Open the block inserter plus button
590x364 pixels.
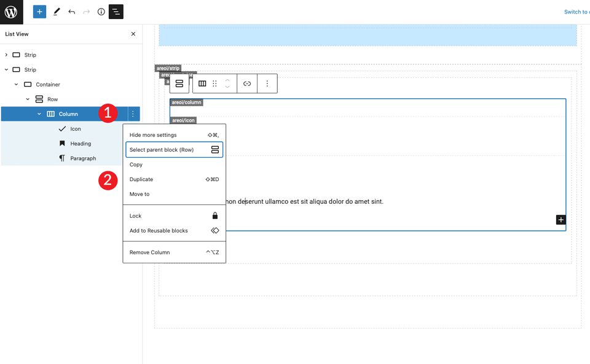coord(39,12)
